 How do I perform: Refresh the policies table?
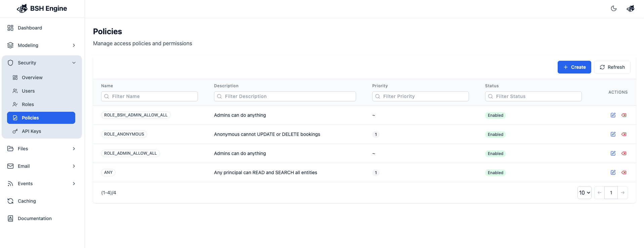point(612,67)
